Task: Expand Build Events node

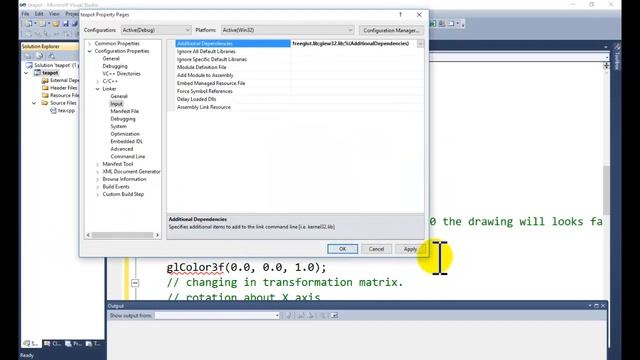Action: click(x=98, y=187)
